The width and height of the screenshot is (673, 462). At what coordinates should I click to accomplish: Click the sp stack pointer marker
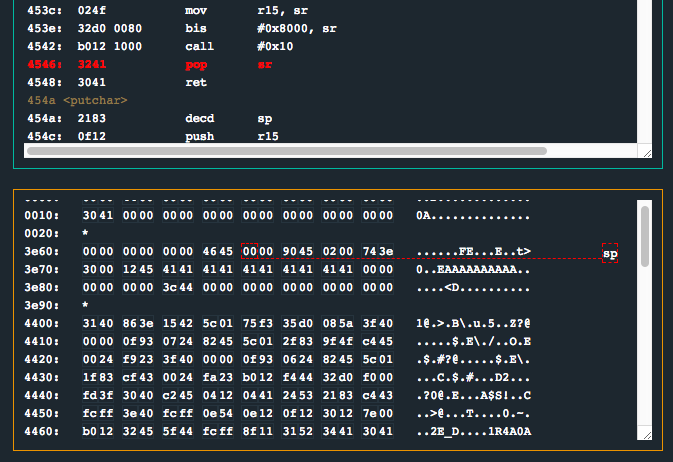[x=609, y=254]
